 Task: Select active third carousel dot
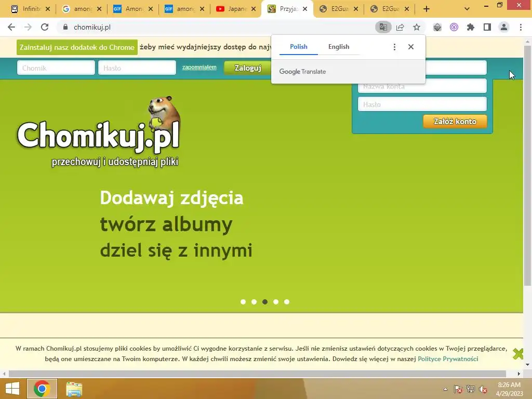[x=265, y=302]
